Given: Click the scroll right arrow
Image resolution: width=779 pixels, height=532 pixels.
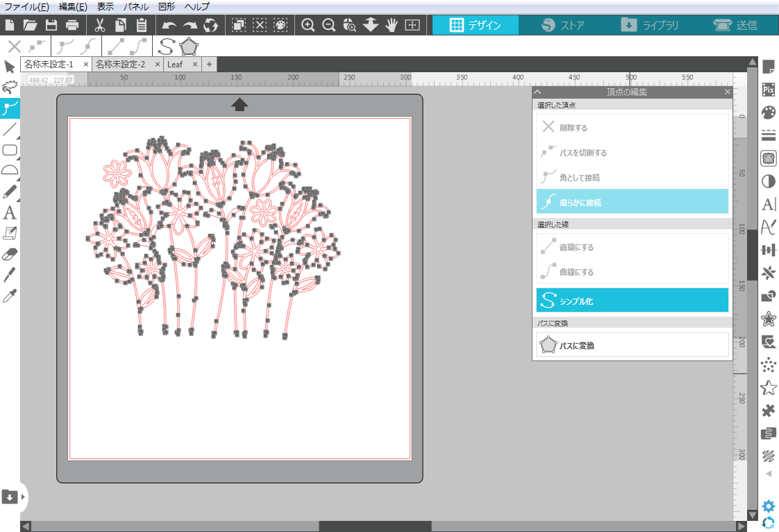Looking at the screenshot, I should coord(742,526).
